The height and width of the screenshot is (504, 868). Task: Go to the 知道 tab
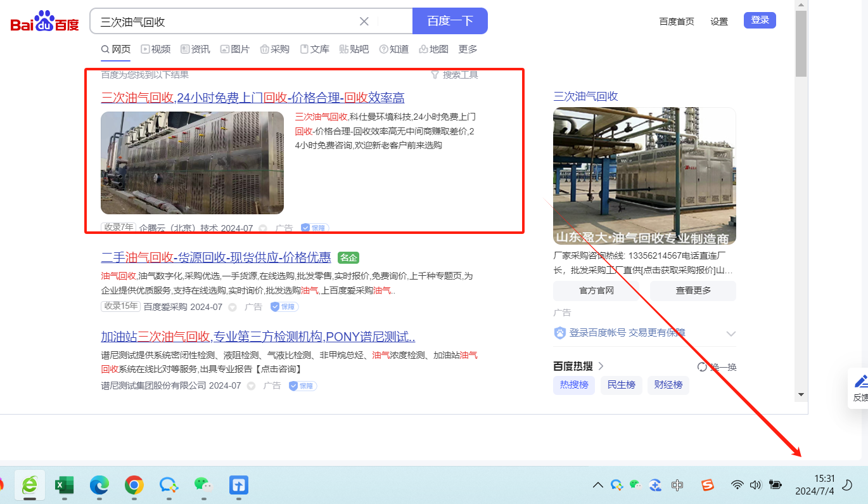(x=393, y=49)
